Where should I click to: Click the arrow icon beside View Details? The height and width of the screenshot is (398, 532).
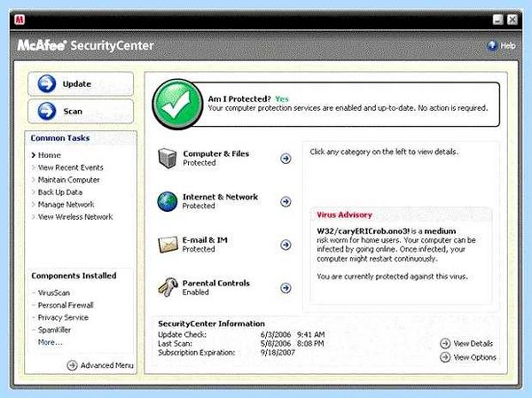[445, 343]
